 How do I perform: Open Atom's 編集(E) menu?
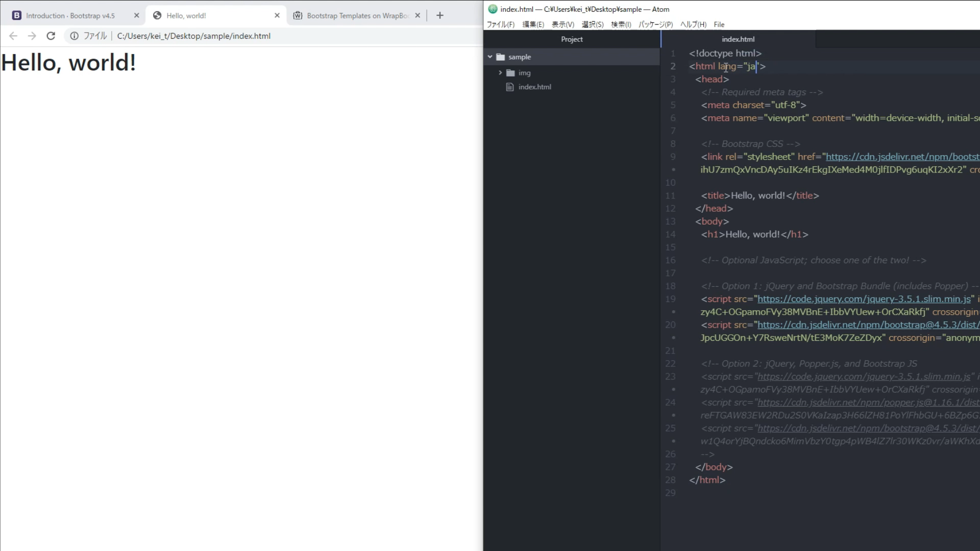(533, 24)
